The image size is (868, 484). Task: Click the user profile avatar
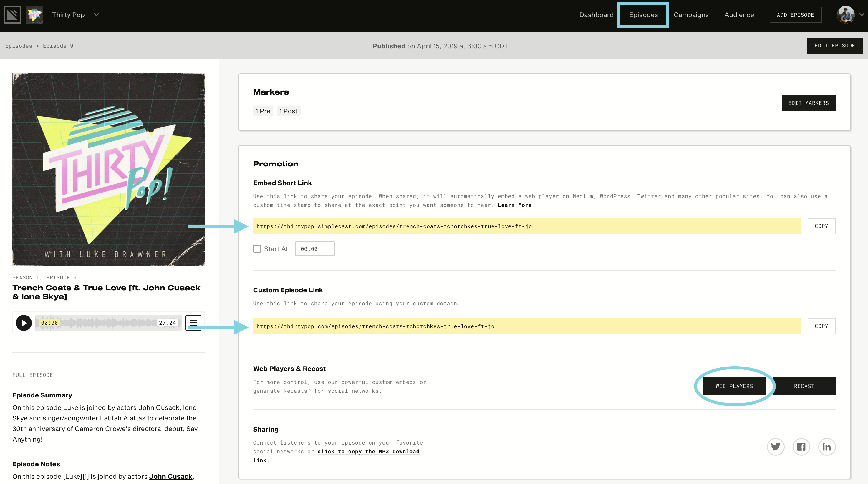[x=845, y=15]
